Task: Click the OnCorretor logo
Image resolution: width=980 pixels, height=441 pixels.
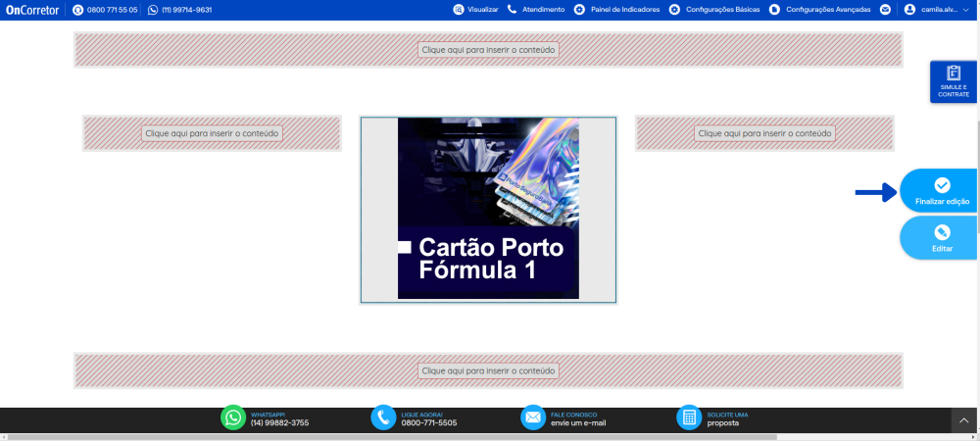Action: (x=32, y=10)
